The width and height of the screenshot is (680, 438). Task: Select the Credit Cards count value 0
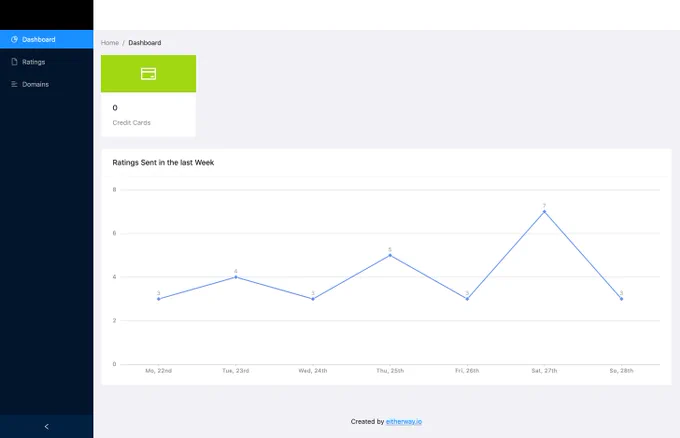[115, 108]
